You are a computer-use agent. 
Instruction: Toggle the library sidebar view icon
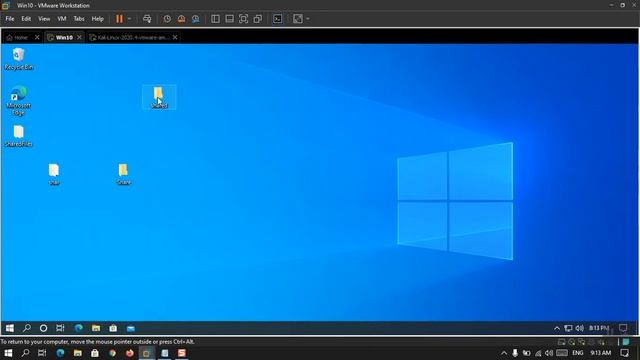coord(216,19)
